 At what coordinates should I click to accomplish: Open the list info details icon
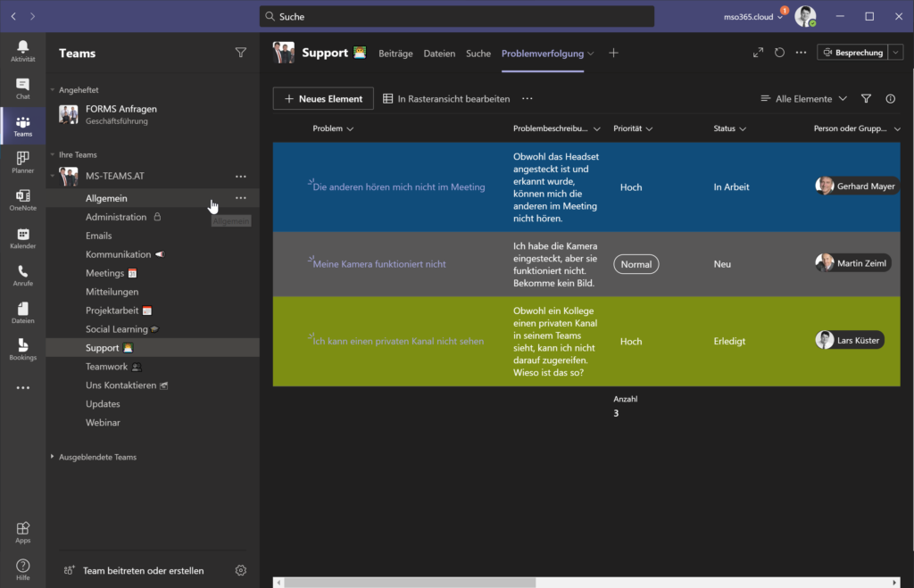click(x=890, y=98)
